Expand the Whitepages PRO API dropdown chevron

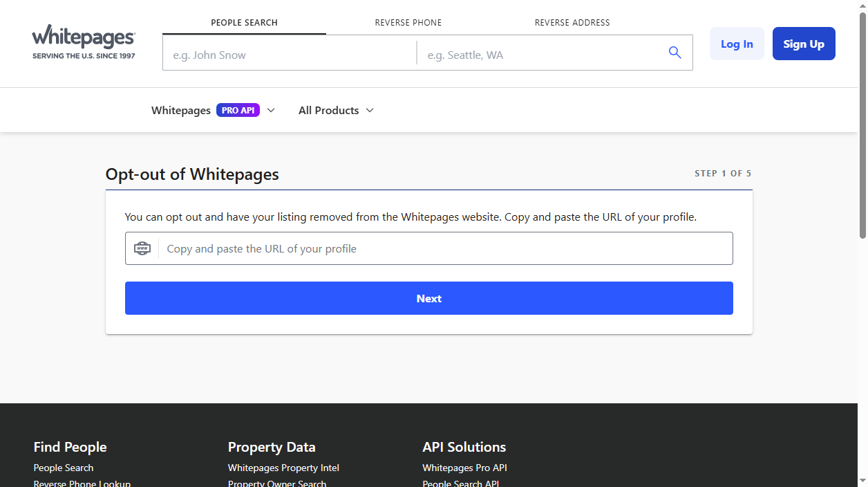(271, 110)
